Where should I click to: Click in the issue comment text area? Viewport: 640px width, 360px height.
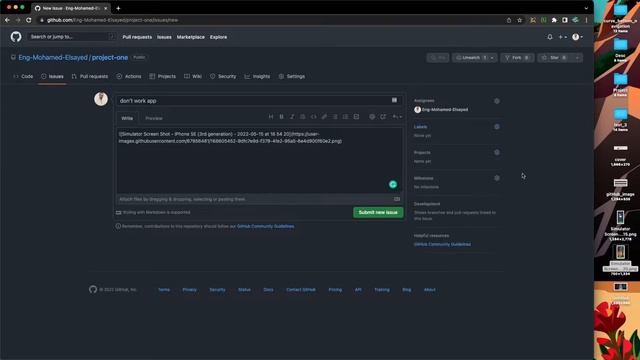(x=259, y=160)
